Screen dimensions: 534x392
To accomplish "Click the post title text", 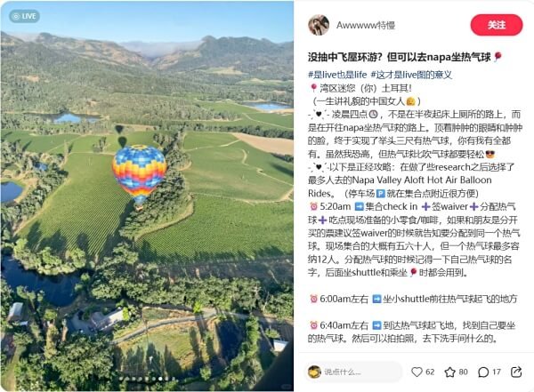I will pyautogui.click(x=400, y=57).
